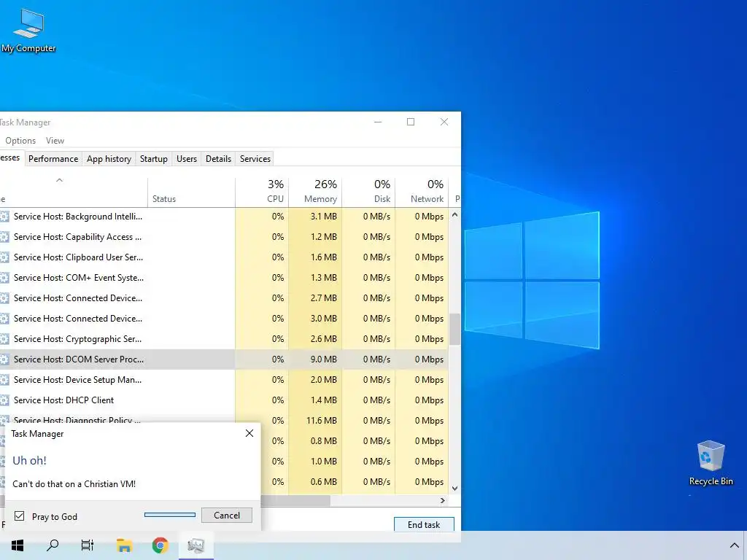Click Cancel in the Uh oh! dialog
This screenshot has width=747, height=560.
coord(227,516)
